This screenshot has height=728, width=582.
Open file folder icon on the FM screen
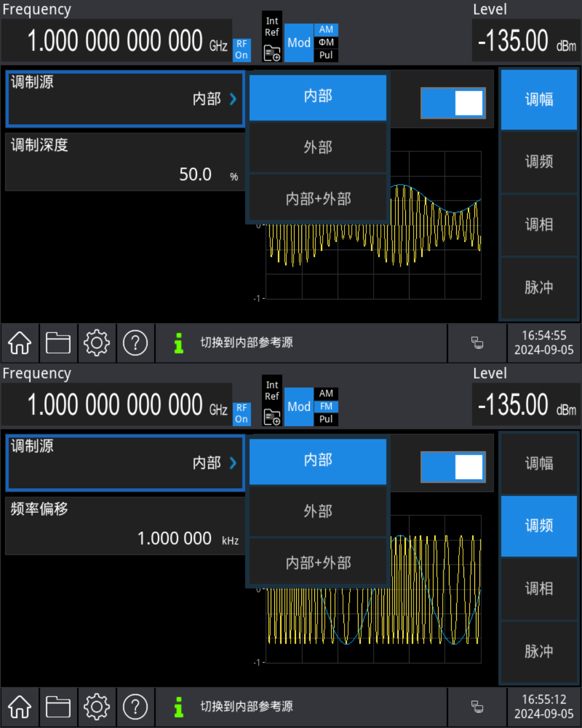pos(58,707)
